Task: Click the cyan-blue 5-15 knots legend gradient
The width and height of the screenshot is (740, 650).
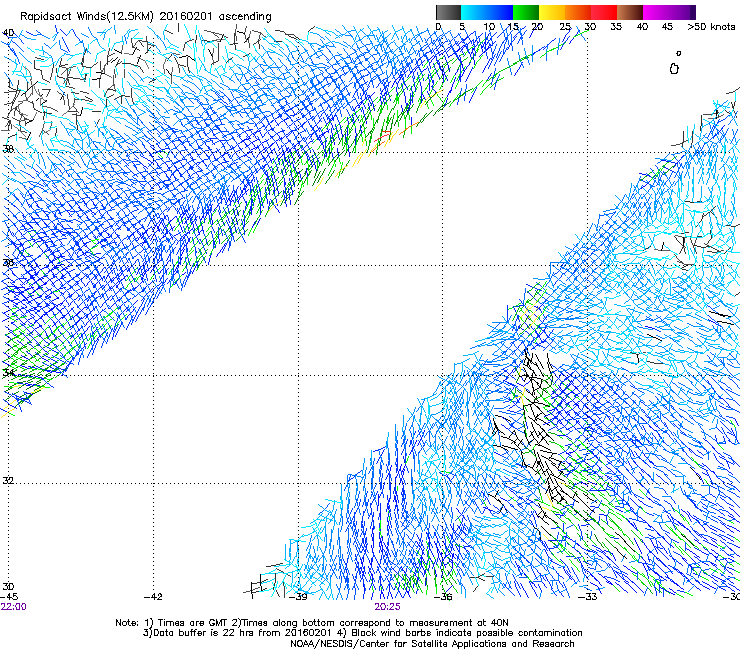Action: pyautogui.click(x=487, y=12)
